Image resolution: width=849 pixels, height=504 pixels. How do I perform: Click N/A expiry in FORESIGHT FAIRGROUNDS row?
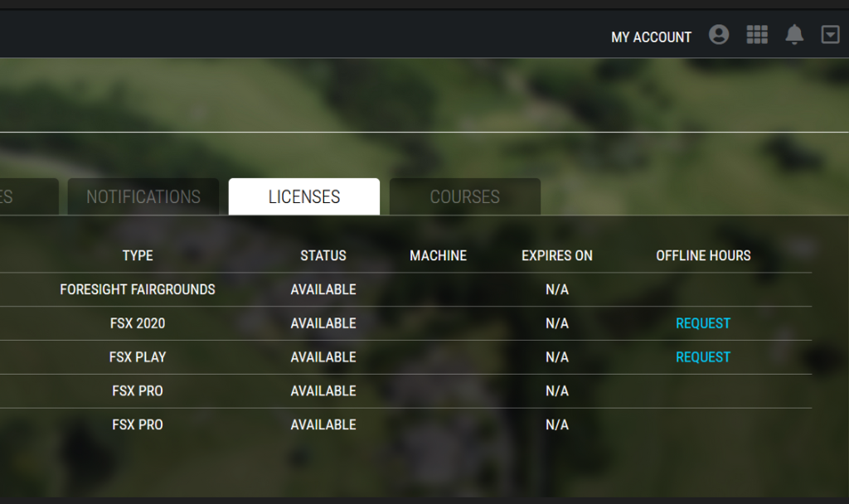pyautogui.click(x=557, y=289)
